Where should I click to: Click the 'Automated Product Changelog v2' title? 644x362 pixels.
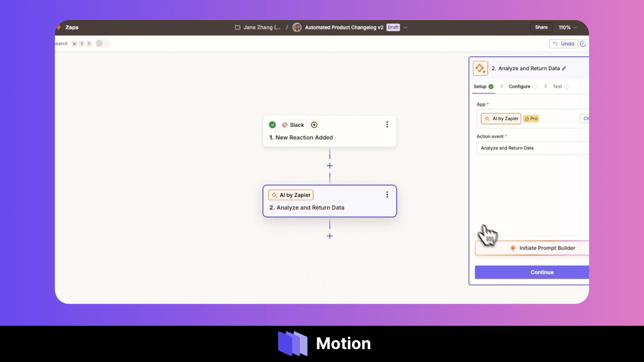344,27
